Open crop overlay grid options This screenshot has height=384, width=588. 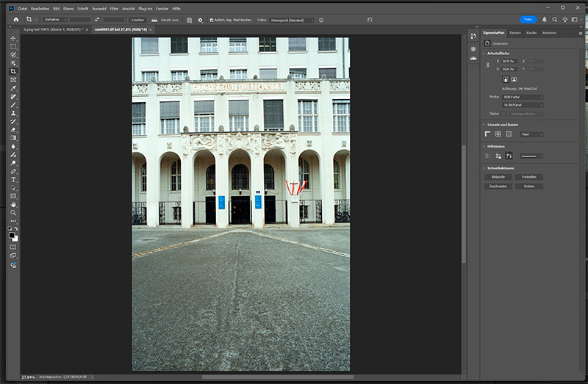tap(190, 21)
